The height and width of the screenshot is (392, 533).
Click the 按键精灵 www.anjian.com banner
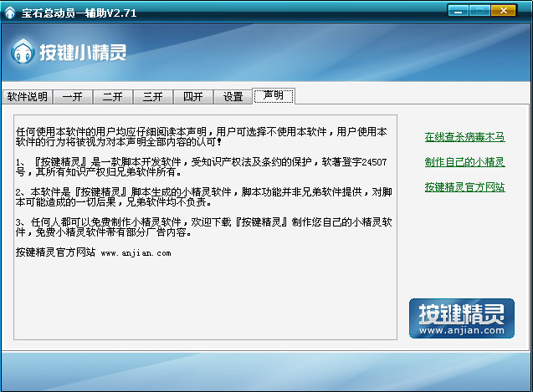462,318
